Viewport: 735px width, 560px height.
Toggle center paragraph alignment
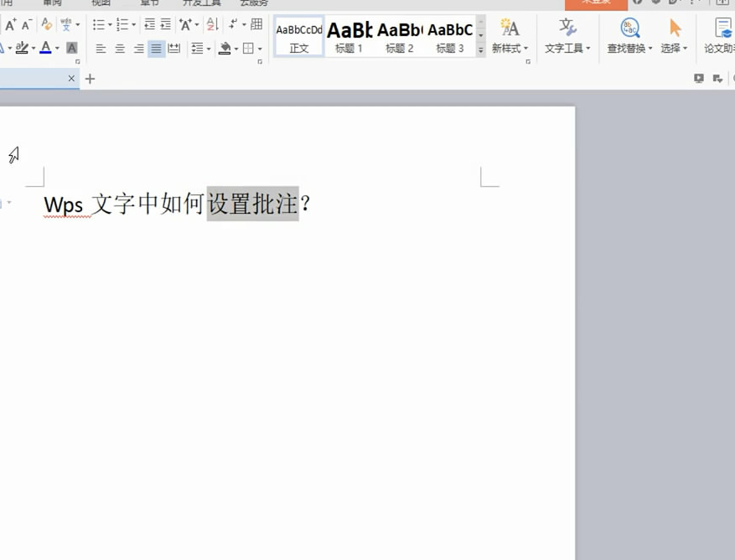click(120, 48)
